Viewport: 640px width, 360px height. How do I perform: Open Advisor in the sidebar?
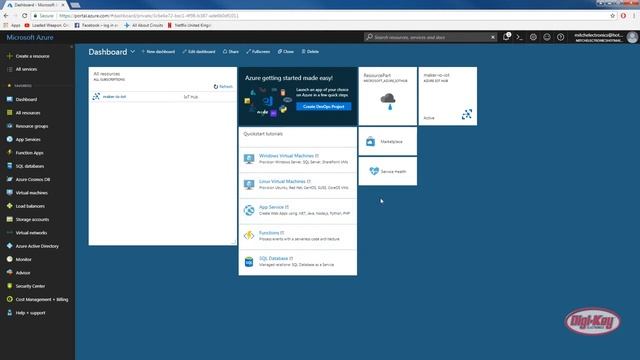(x=23, y=273)
